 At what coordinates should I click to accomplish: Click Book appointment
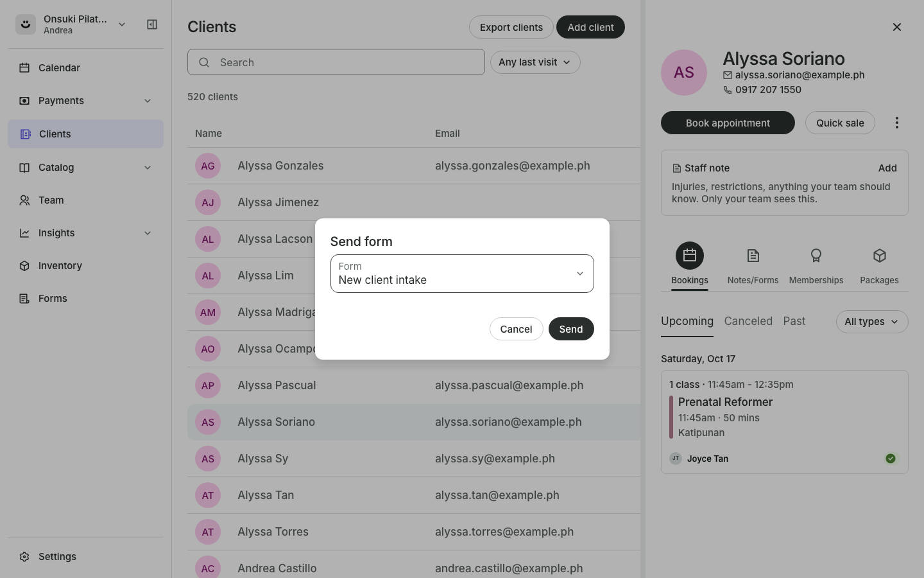tap(728, 123)
